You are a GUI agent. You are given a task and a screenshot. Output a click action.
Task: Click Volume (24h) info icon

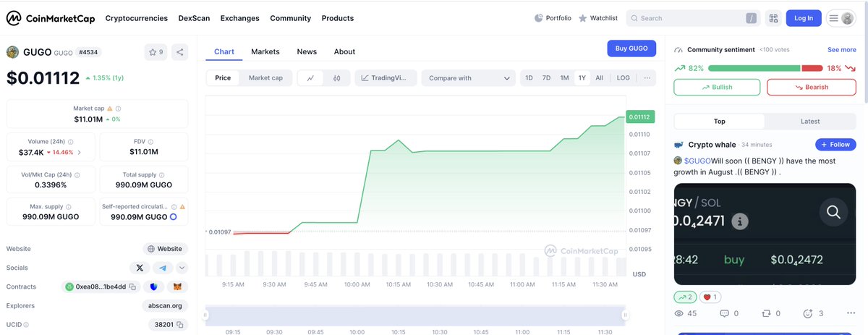coord(70,142)
